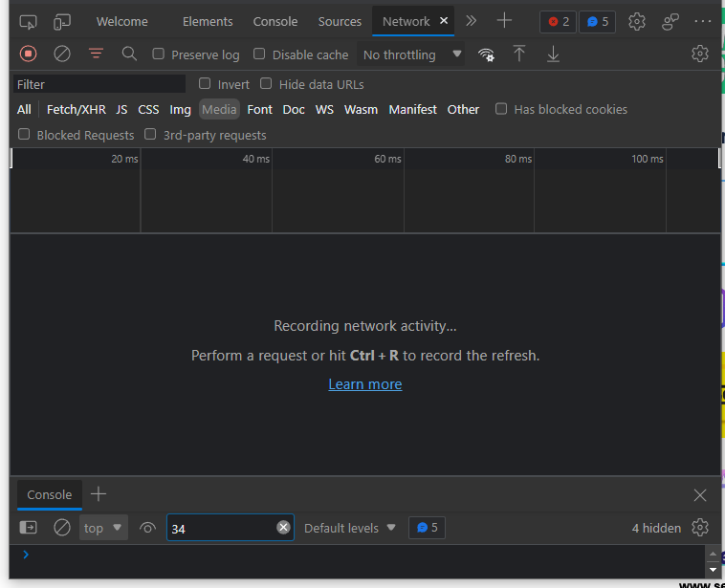Check Has blocked cookies
The width and height of the screenshot is (725, 588).
point(501,109)
